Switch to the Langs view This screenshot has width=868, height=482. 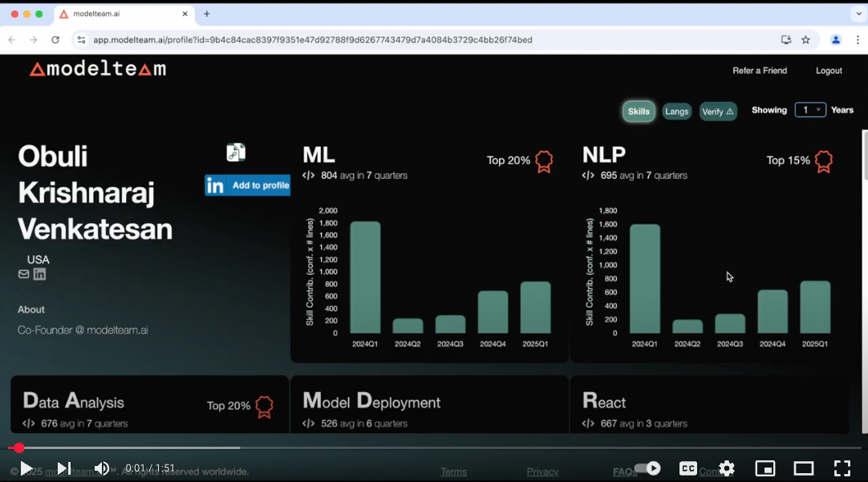coord(676,111)
